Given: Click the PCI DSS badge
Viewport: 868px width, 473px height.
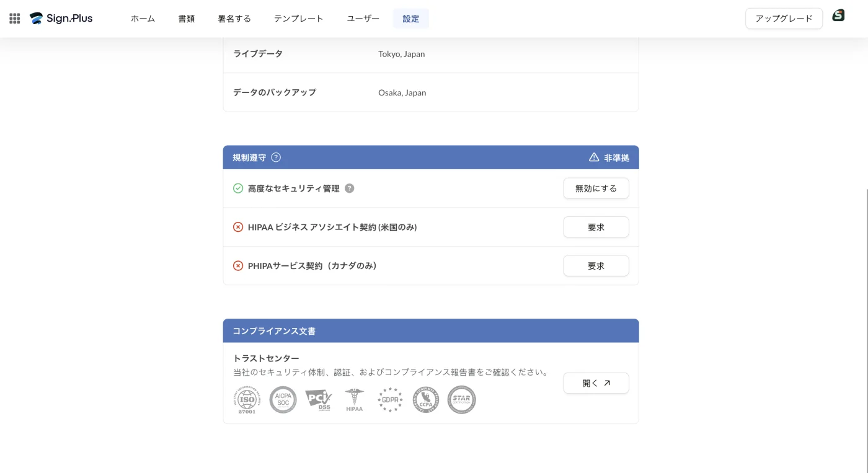Looking at the screenshot, I should pyautogui.click(x=319, y=400).
